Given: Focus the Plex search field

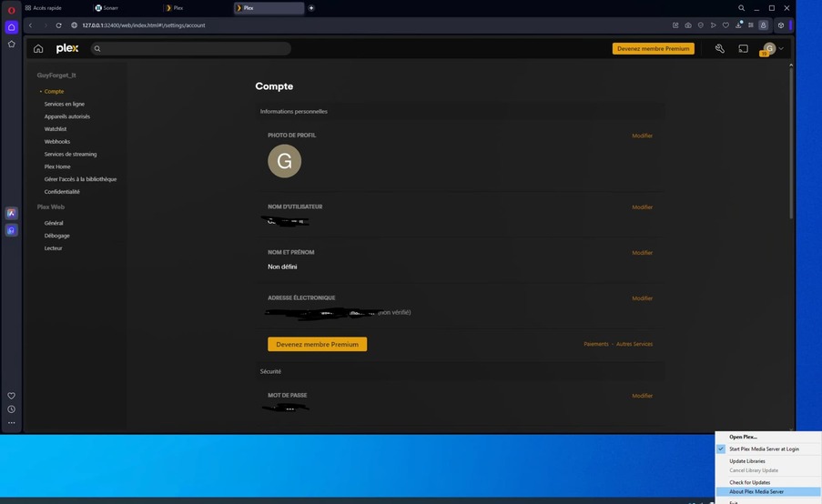Looking at the screenshot, I should click(191, 49).
